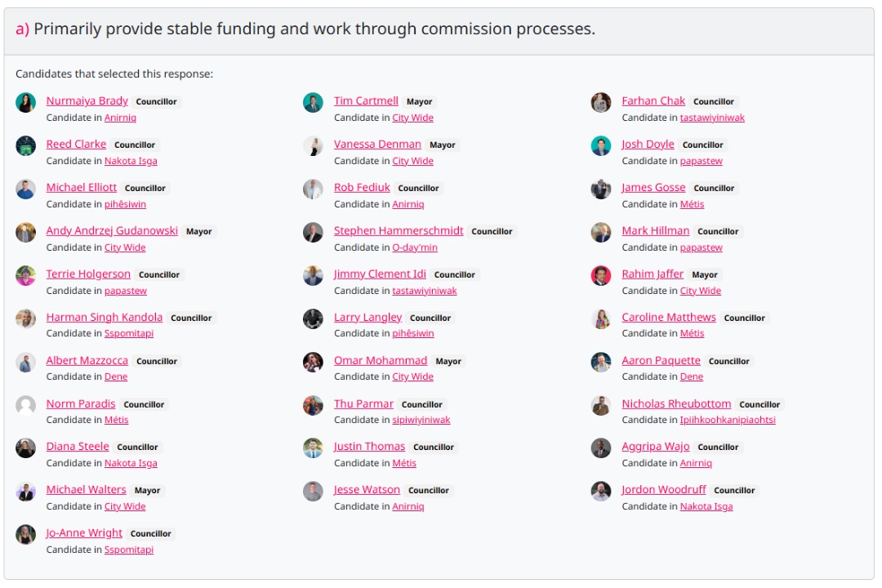Open Nicholas Rheubottom's candidate link

[x=676, y=404]
